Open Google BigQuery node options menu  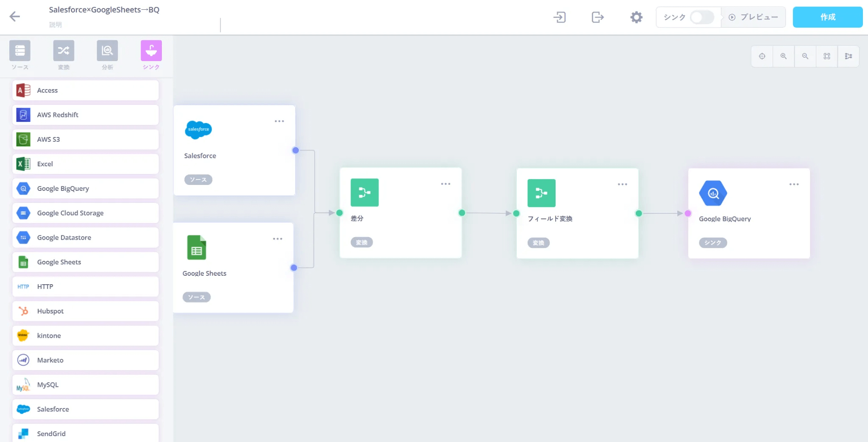794,185
